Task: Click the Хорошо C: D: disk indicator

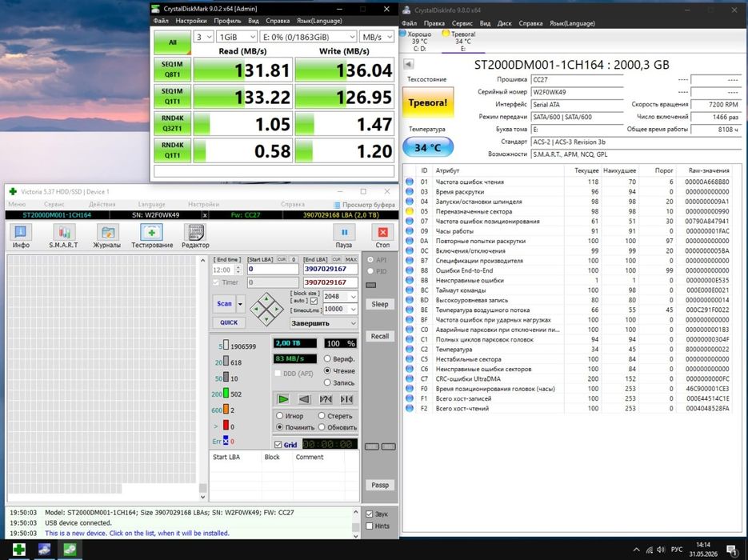Action: [x=416, y=41]
